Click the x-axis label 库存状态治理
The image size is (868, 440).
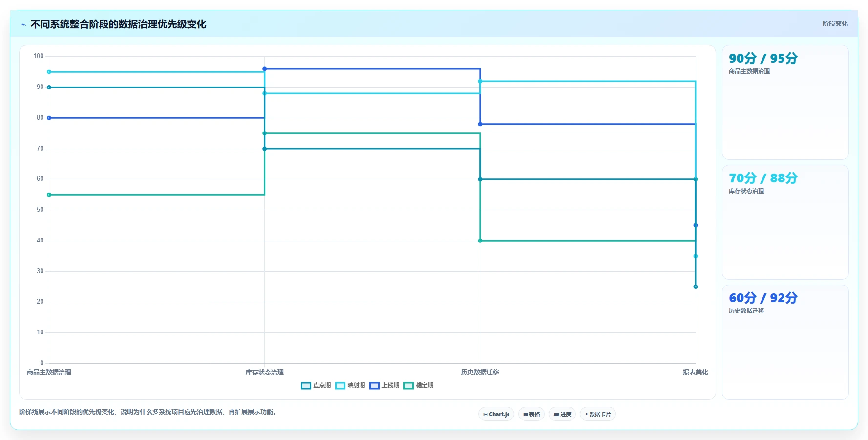click(264, 373)
